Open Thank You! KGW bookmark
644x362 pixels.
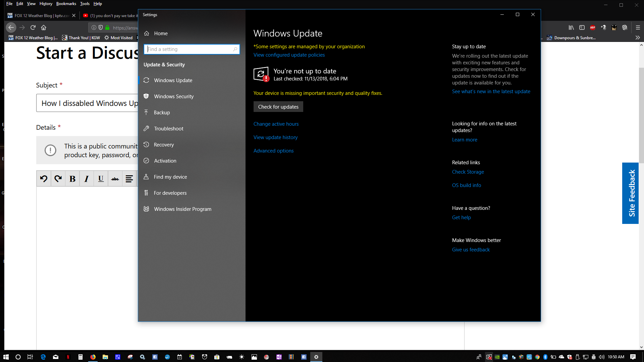point(81,38)
